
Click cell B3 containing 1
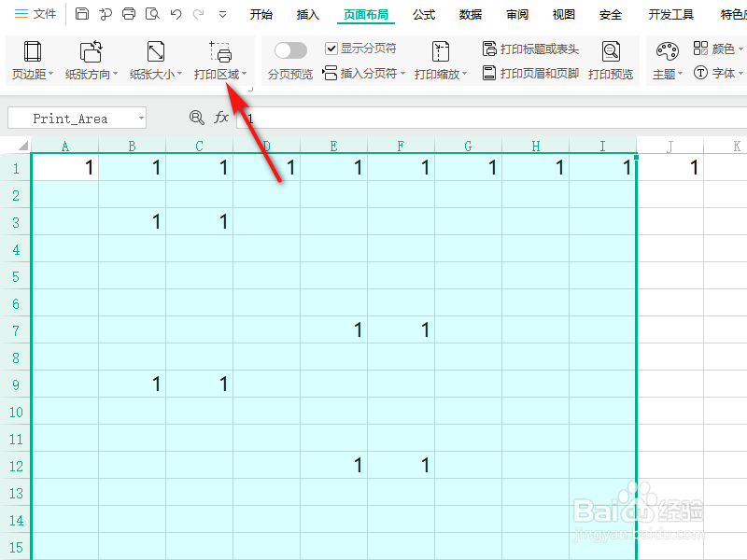pos(132,221)
